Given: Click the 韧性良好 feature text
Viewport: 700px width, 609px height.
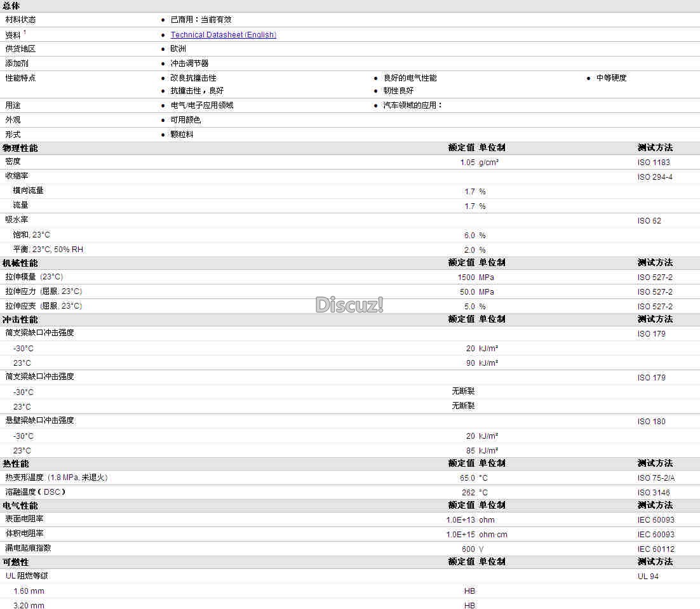Looking at the screenshot, I should point(399,91).
